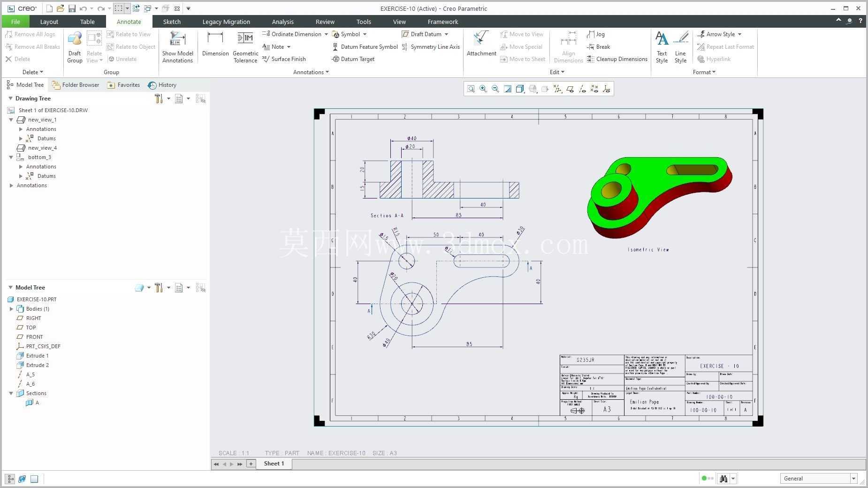Expand the Edit group label
868x488 pixels.
tap(557, 72)
